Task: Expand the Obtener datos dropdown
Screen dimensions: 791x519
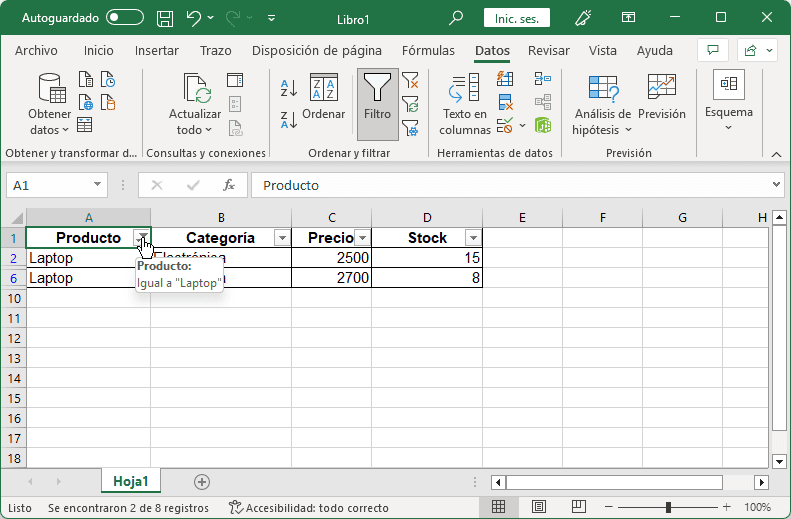Action: (49, 130)
